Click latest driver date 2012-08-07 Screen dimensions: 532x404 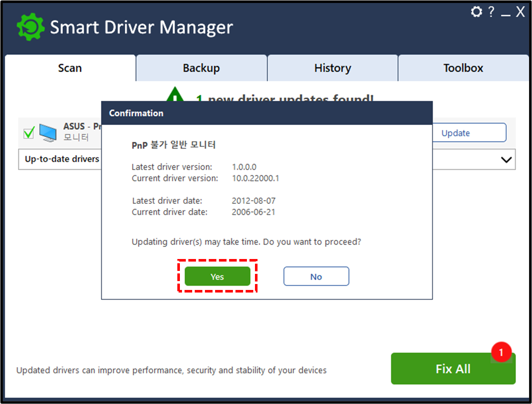[253, 201]
